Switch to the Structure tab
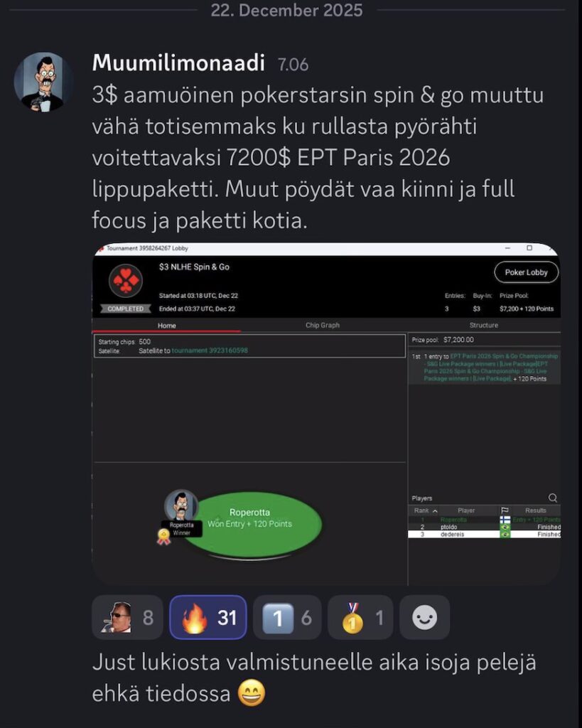 [x=484, y=325]
